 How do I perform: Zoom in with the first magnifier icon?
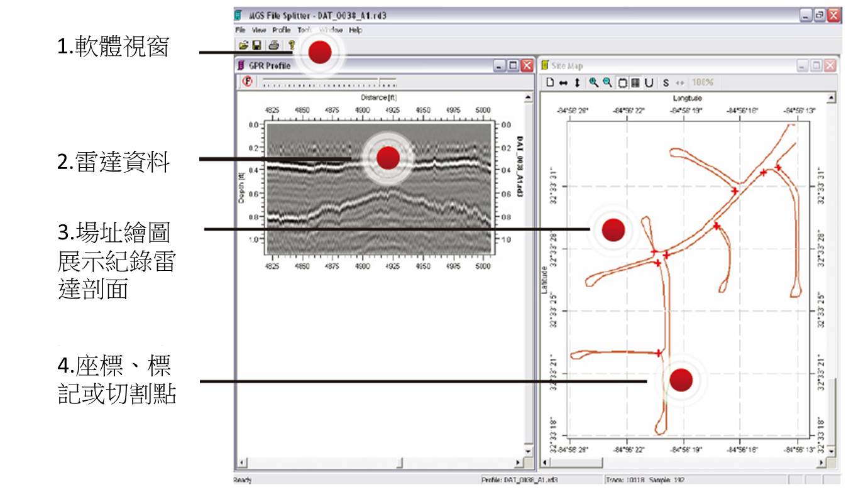593,82
